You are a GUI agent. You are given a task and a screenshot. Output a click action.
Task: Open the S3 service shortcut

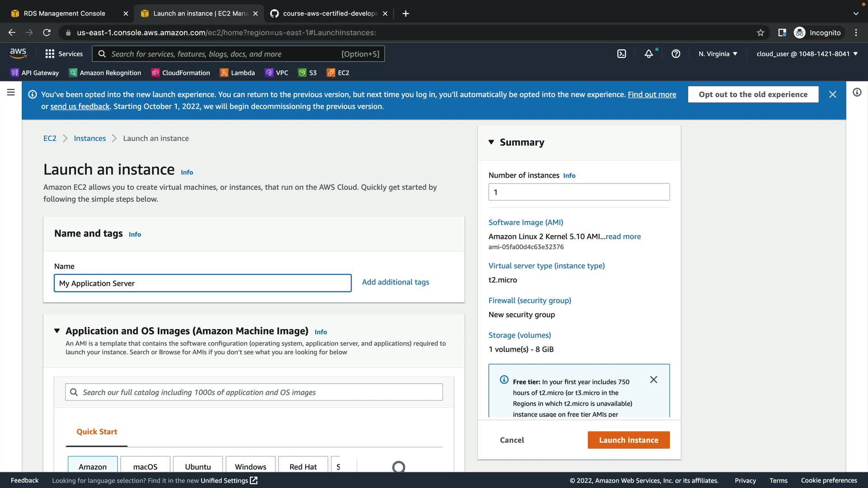tap(307, 73)
